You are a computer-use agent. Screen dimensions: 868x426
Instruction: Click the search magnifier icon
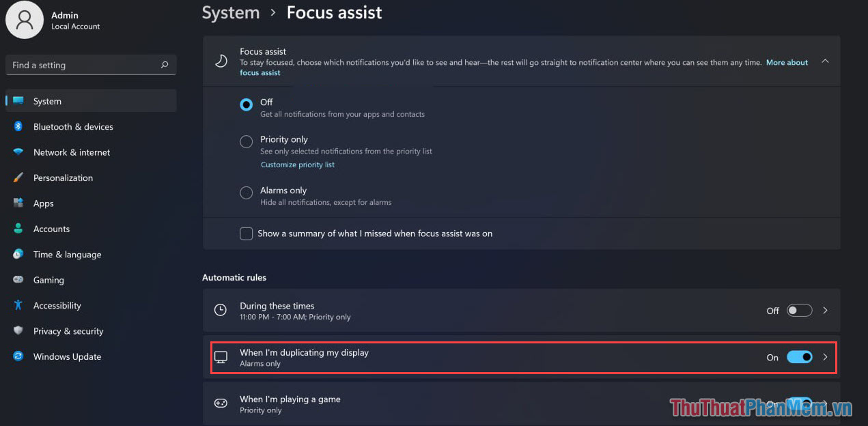(x=164, y=66)
